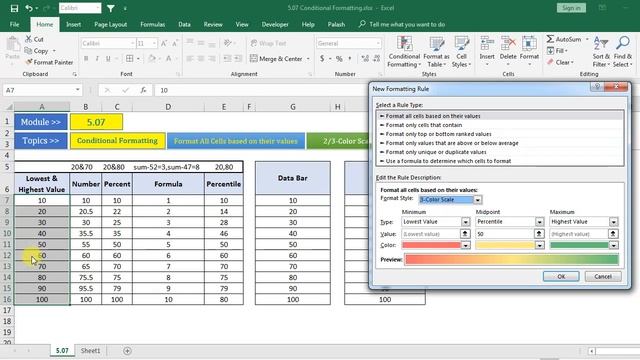Open Minimum Type dropdown
The image size is (640, 360).
[465, 222]
